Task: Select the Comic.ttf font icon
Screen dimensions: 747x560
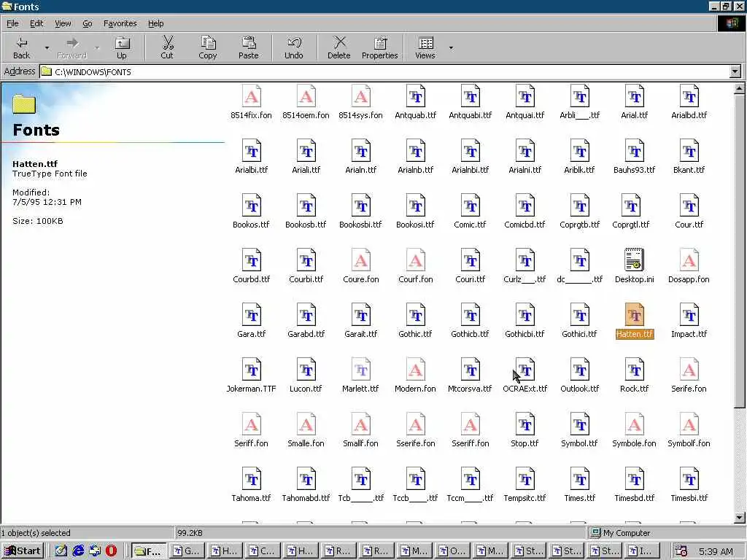Action: point(471,206)
